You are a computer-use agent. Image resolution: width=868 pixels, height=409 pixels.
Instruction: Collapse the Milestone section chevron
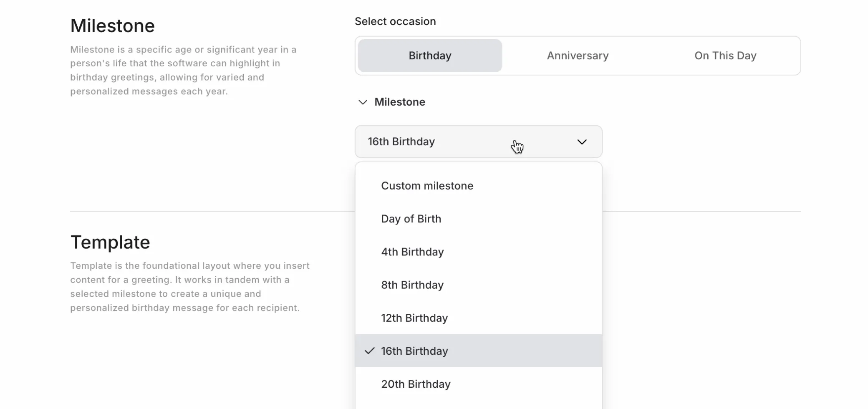coord(363,102)
